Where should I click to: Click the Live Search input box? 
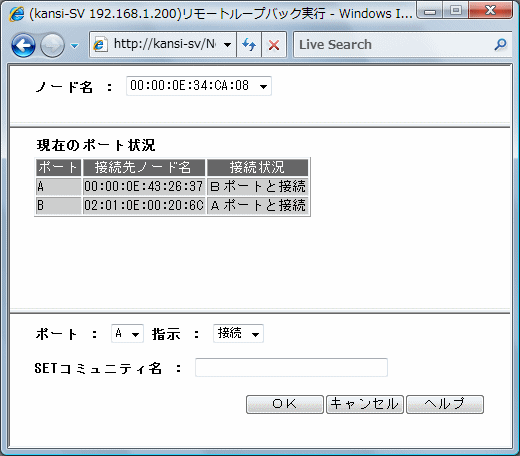[392, 44]
